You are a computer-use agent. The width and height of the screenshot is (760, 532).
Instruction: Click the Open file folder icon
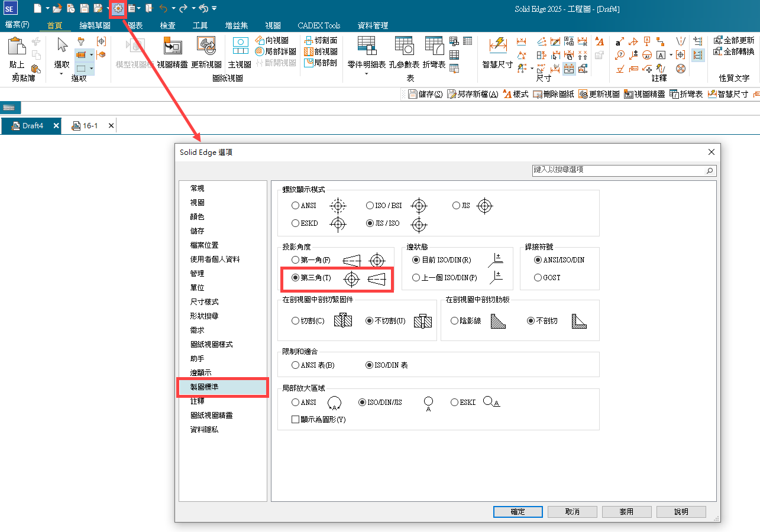pyautogui.click(x=57, y=8)
